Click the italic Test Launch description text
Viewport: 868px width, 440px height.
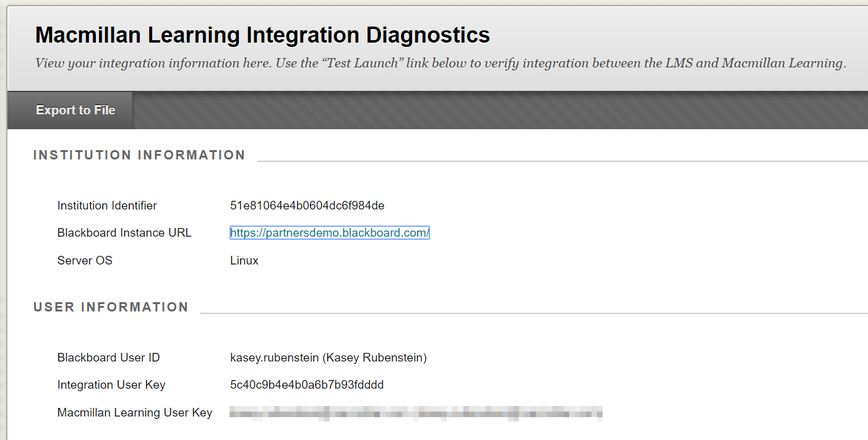[440, 63]
